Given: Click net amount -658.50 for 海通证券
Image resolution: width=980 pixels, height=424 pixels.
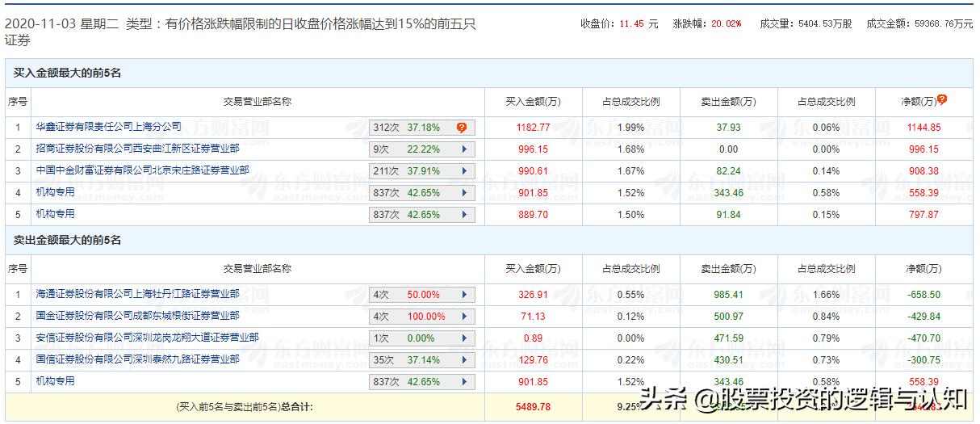Looking at the screenshot, I should pos(923,295).
